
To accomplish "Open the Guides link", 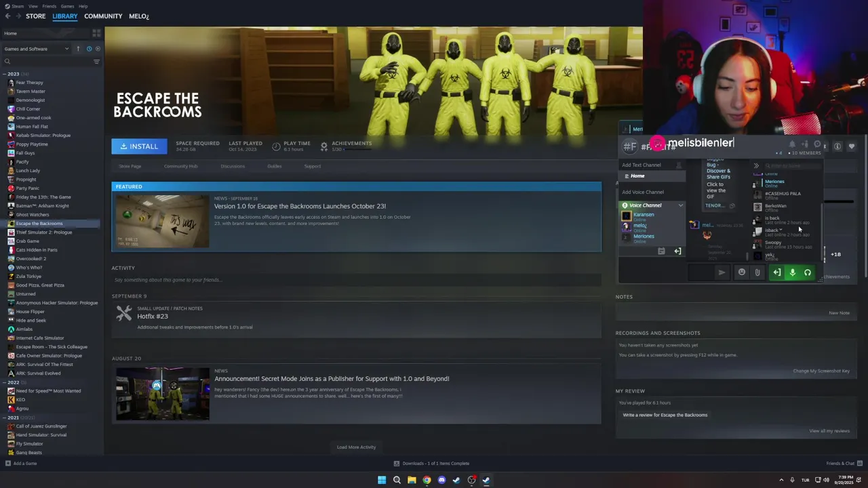I will tap(275, 166).
